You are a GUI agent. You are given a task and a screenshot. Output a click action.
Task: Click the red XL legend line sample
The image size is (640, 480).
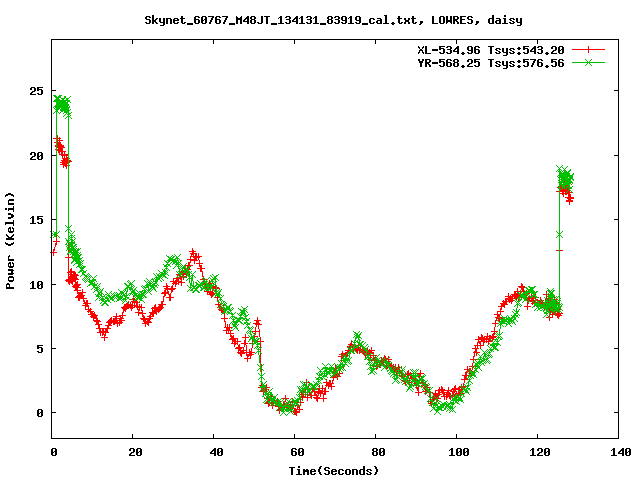[588, 50]
